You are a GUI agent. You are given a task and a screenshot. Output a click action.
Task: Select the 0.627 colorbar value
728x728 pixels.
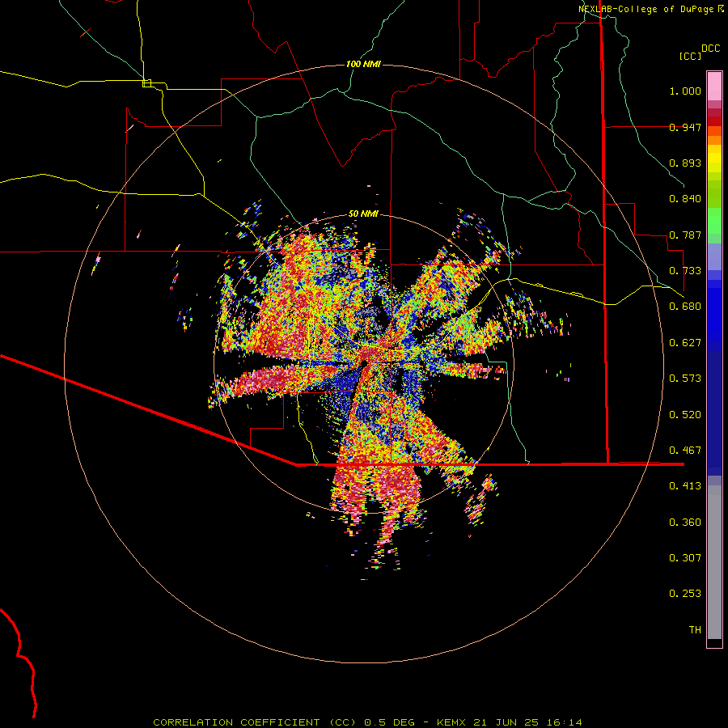(x=685, y=343)
